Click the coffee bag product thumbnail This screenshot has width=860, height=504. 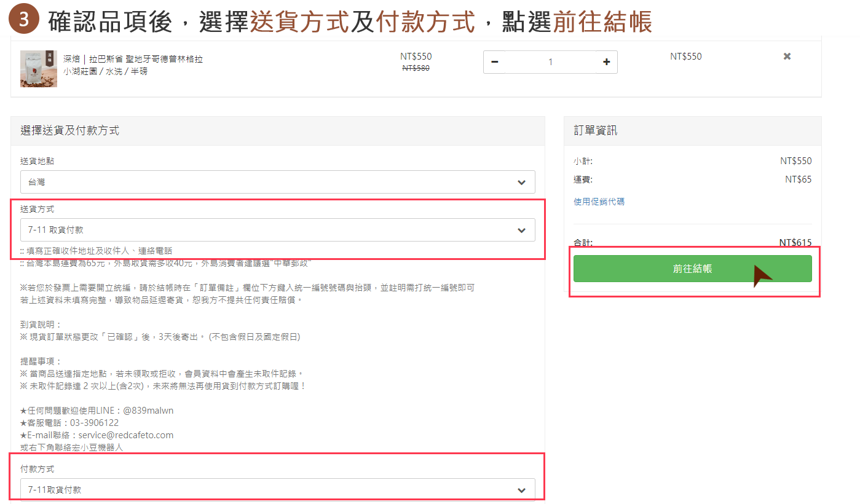click(x=38, y=68)
